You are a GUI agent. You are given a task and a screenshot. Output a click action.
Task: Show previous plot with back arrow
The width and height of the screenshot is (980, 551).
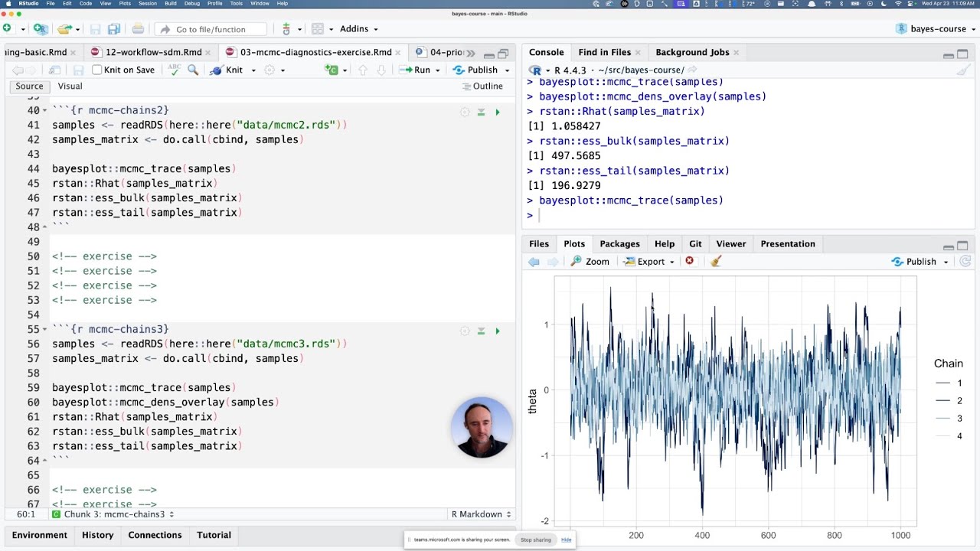coord(534,262)
